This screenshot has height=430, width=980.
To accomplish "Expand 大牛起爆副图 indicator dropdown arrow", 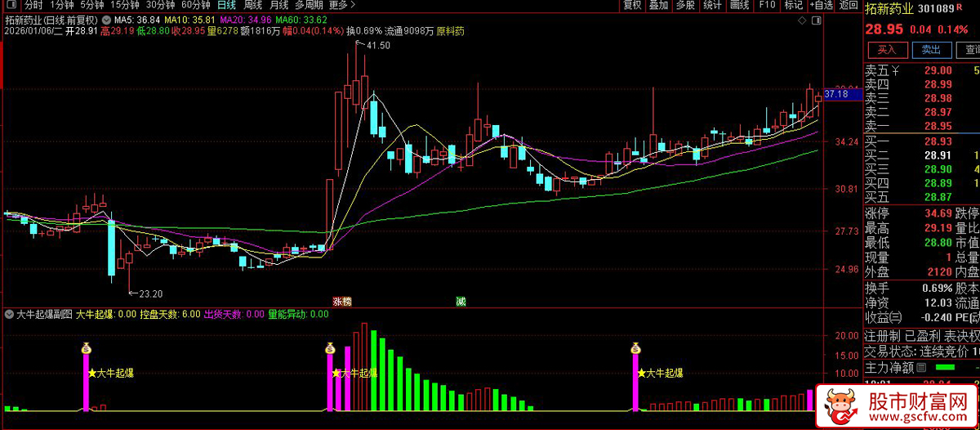I will click(x=9, y=314).
